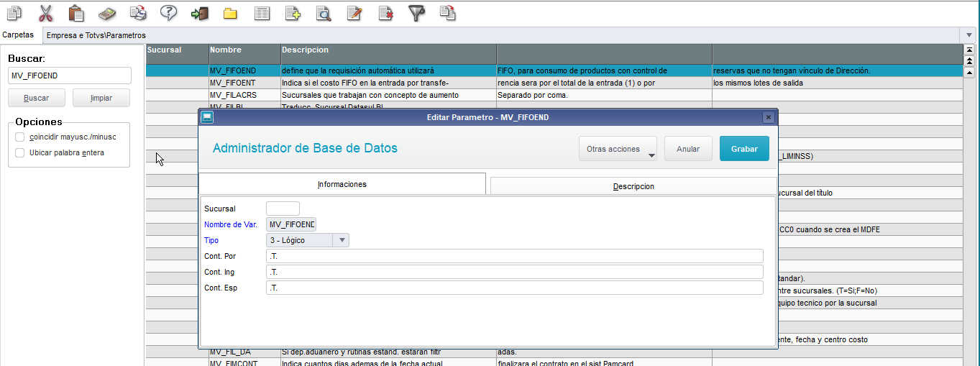The height and width of the screenshot is (366, 980).
Task: Click the Anular button
Action: 688,149
